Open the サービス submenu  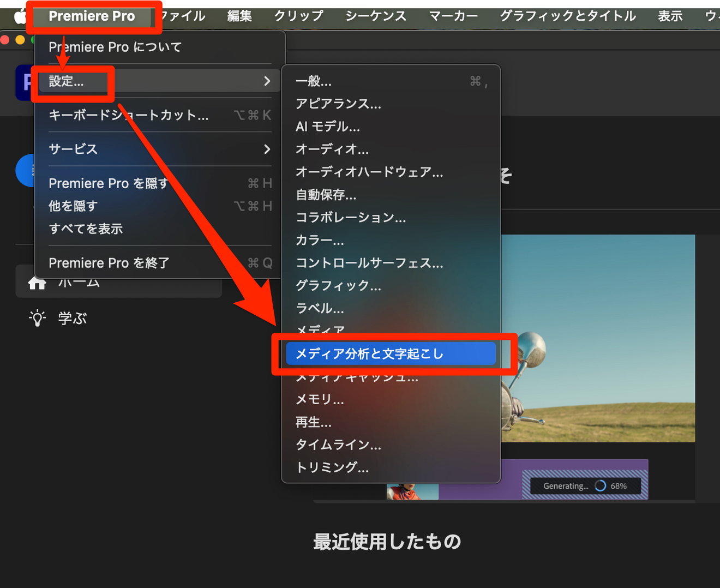pyautogui.click(x=159, y=149)
